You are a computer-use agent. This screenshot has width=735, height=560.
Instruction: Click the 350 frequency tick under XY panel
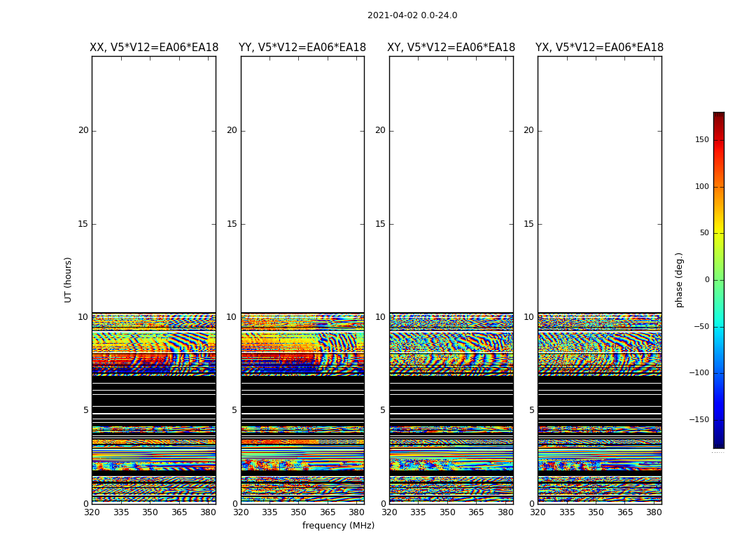pos(447,512)
